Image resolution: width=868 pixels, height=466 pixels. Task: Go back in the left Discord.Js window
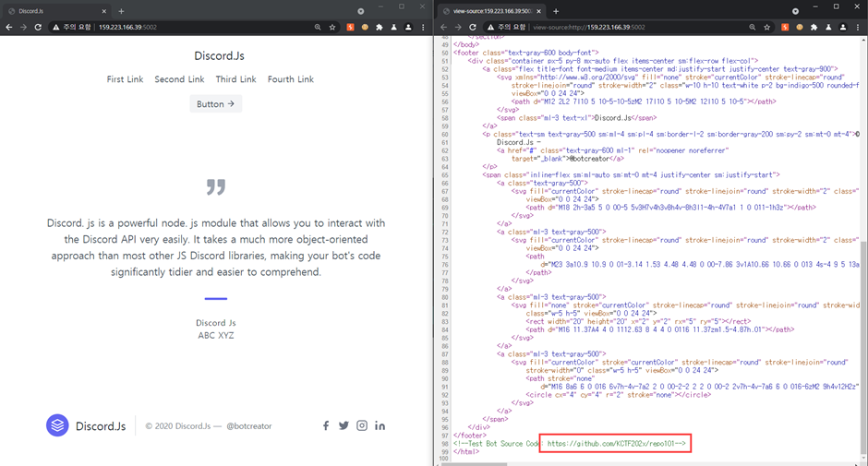[9, 27]
